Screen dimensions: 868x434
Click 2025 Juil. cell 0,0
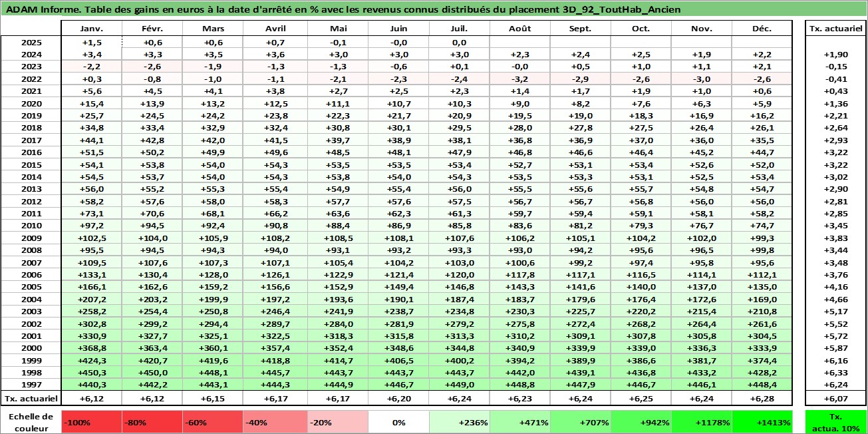pyautogui.click(x=459, y=42)
